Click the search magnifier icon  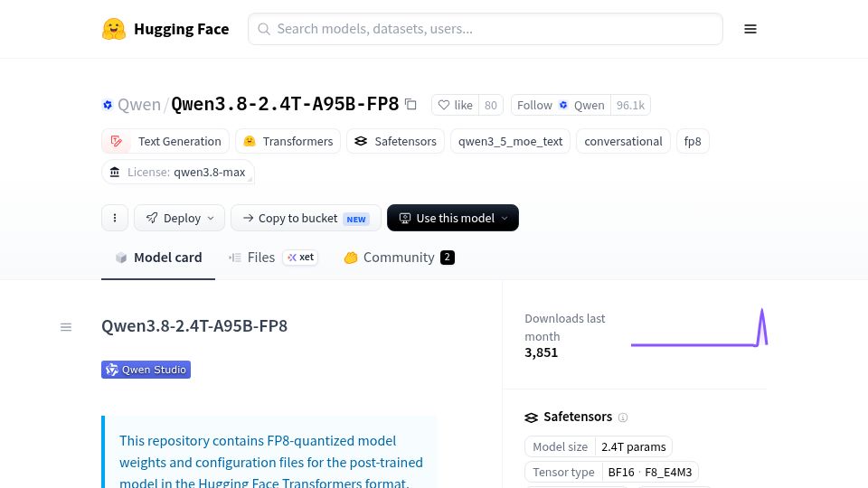(264, 29)
